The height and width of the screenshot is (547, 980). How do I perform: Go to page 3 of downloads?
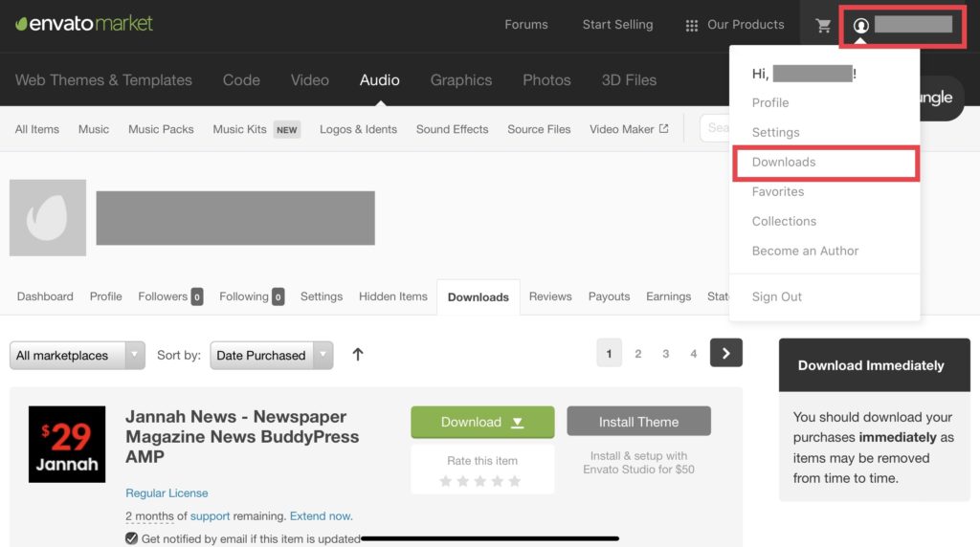666,354
